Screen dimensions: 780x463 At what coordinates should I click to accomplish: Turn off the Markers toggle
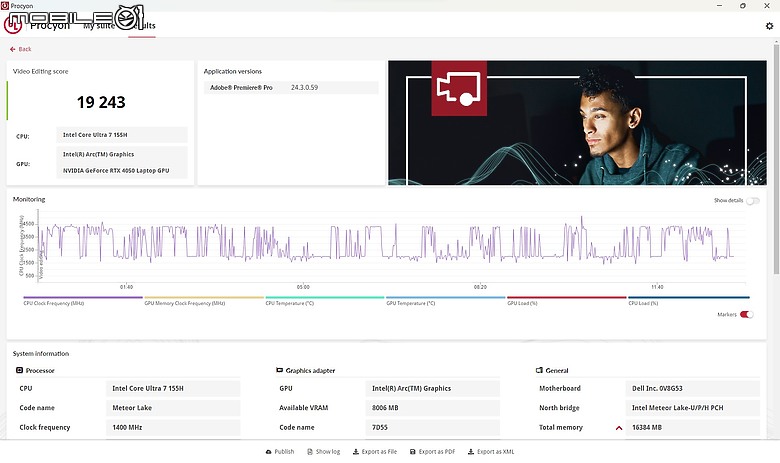(747, 314)
